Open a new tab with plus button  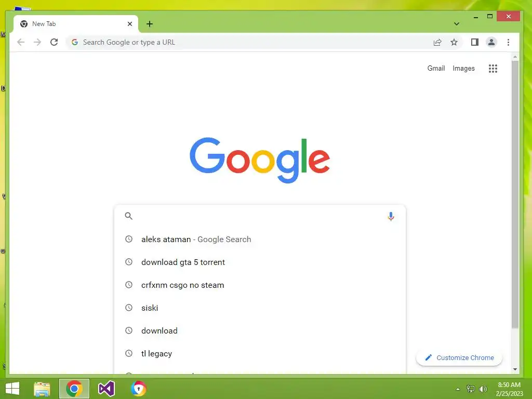150,24
